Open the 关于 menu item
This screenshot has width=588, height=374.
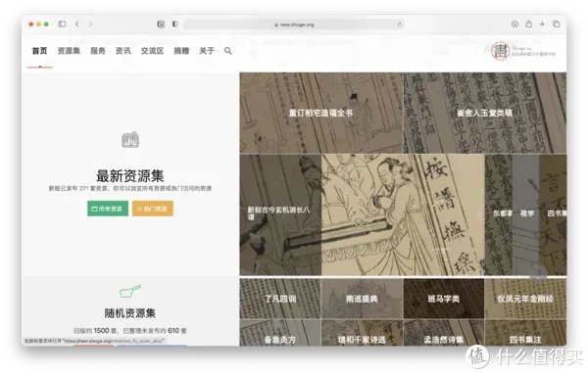(207, 51)
